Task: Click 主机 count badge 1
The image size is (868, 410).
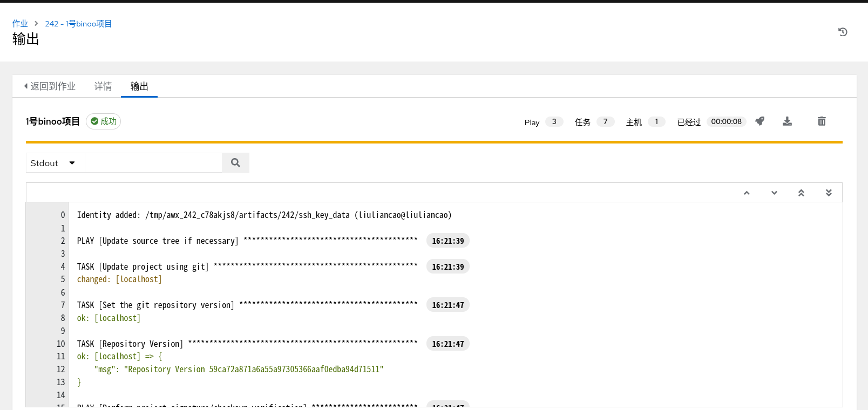Action: 656,122
